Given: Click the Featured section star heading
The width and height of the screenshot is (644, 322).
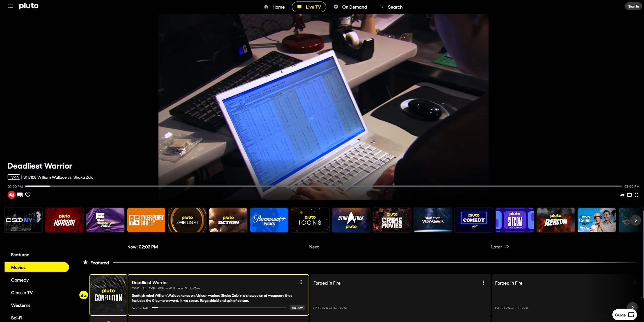Looking at the screenshot, I should click(x=96, y=263).
